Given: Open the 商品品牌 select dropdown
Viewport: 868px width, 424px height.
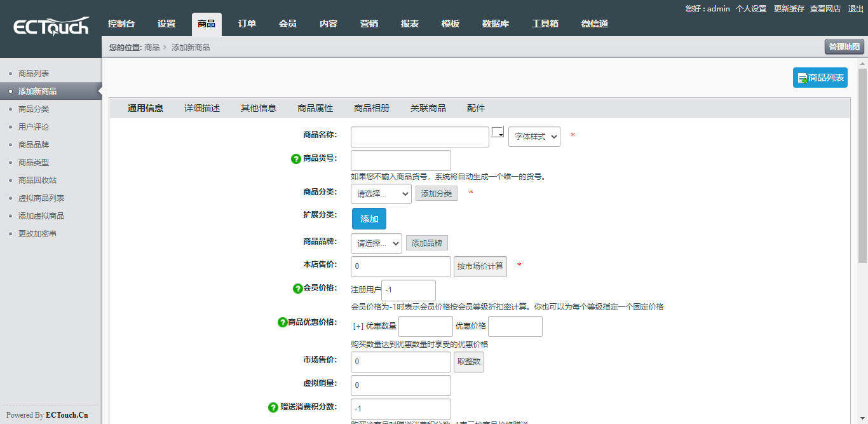Looking at the screenshot, I should click(x=376, y=243).
